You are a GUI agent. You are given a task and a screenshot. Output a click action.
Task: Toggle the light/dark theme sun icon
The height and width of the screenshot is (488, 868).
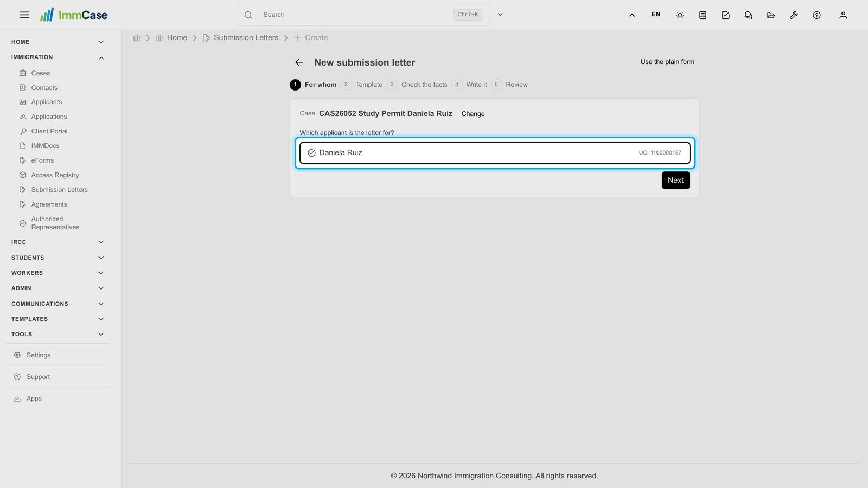click(680, 15)
